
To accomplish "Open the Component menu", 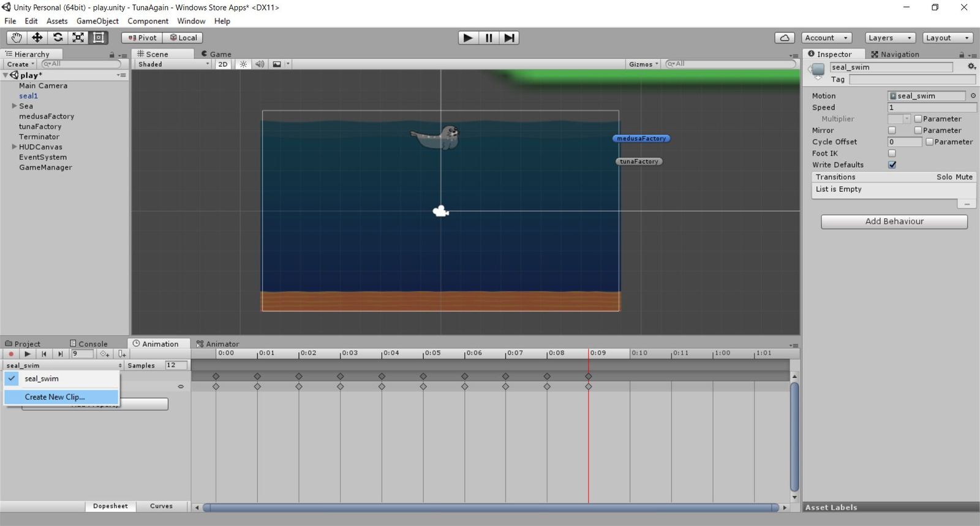I will coord(148,21).
